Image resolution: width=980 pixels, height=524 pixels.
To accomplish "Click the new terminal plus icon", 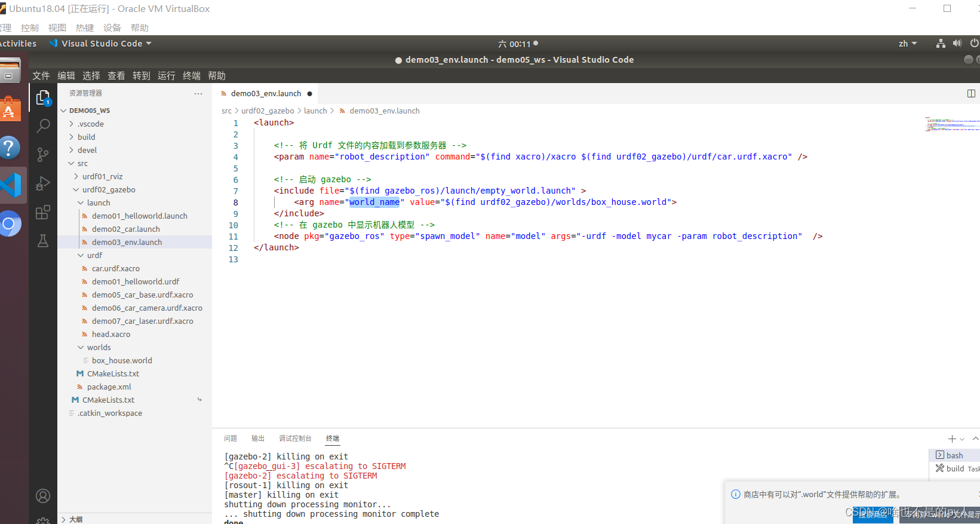I will click(x=952, y=439).
